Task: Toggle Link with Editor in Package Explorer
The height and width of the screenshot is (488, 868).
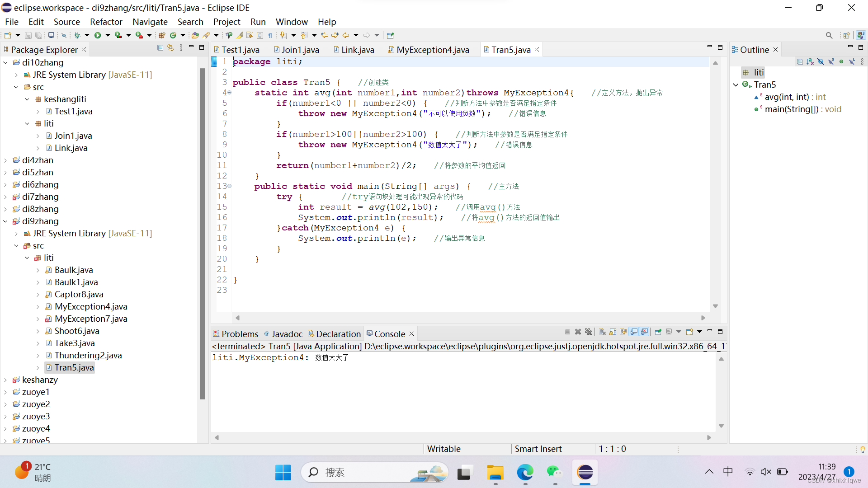Action: pyautogui.click(x=170, y=48)
